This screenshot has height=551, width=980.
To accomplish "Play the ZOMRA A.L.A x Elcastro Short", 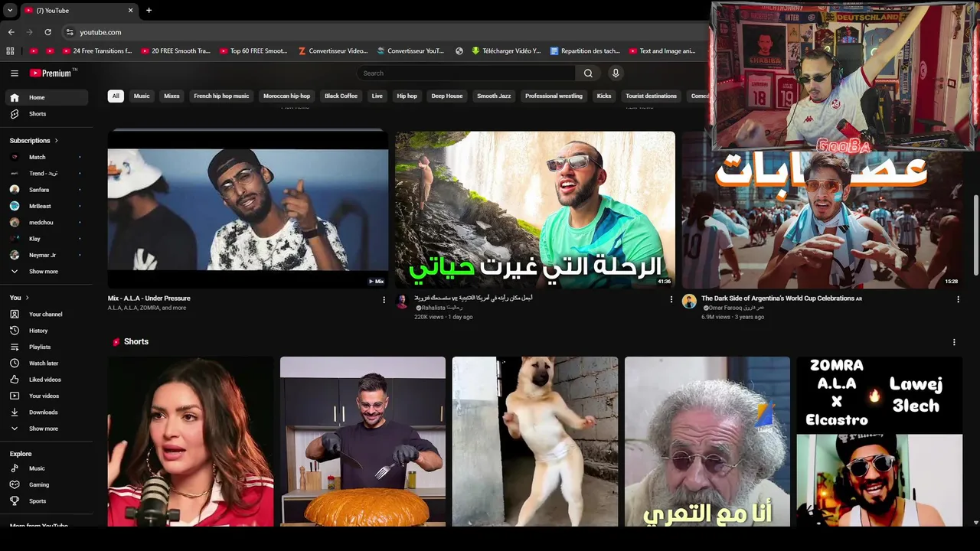I will click(879, 442).
